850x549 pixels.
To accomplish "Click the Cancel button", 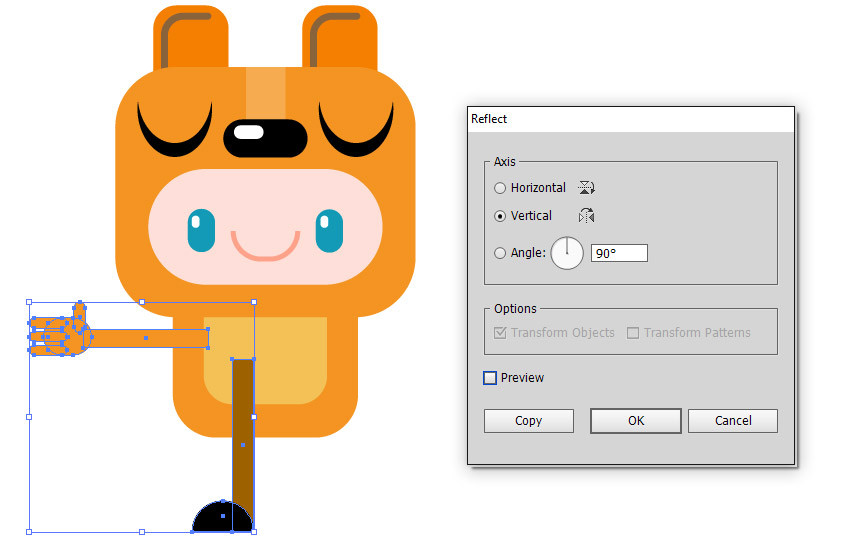I will (733, 421).
